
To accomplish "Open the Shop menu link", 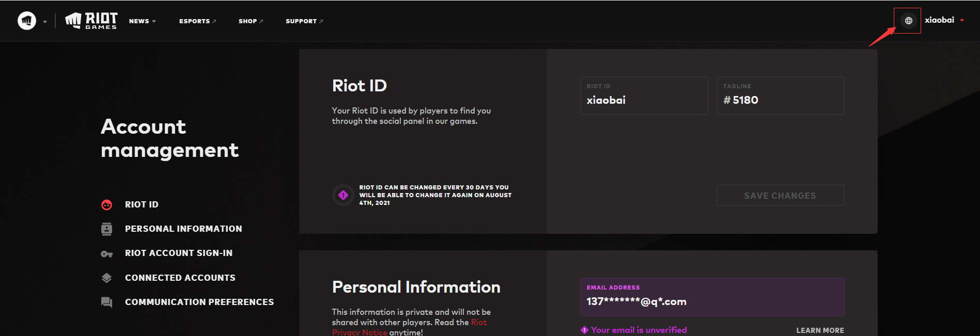I will 251,21.
